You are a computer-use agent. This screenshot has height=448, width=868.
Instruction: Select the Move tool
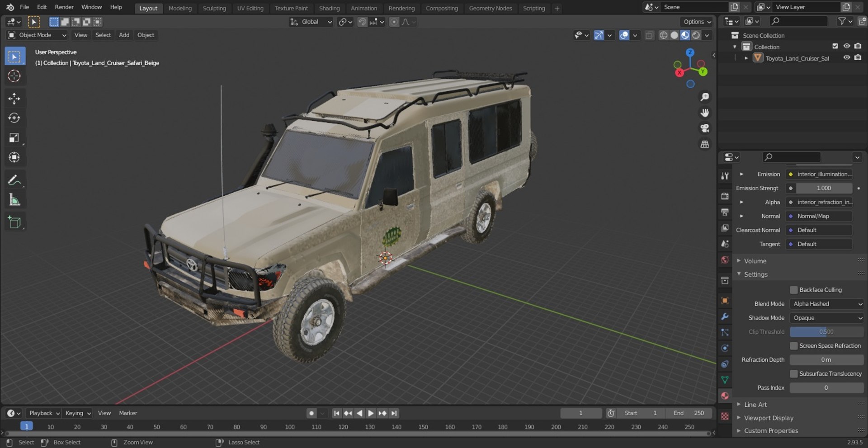[14, 99]
